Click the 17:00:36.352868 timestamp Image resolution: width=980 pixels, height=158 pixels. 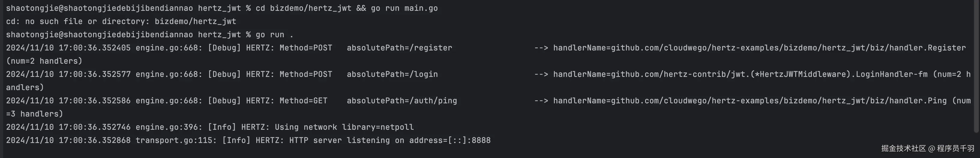94,141
